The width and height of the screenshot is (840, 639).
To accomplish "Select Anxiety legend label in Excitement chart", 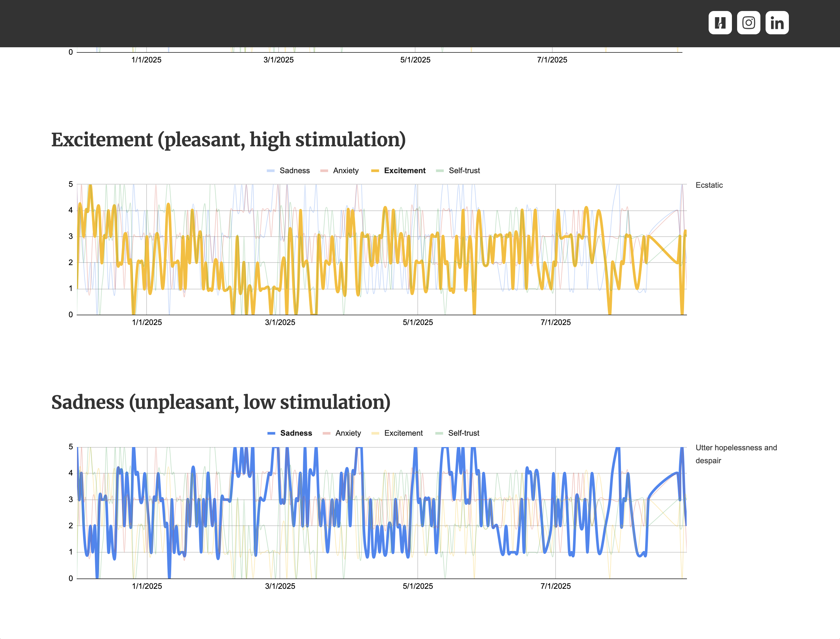I will click(346, 171).
